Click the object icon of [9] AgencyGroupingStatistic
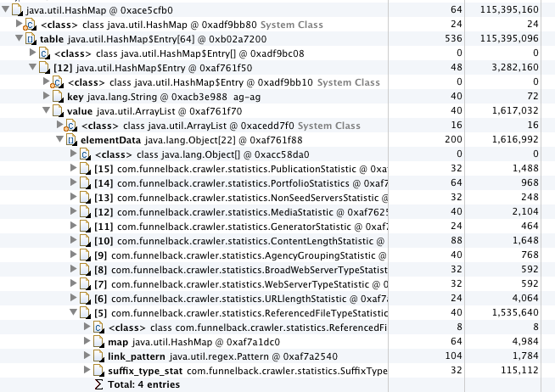 (86, 255)
